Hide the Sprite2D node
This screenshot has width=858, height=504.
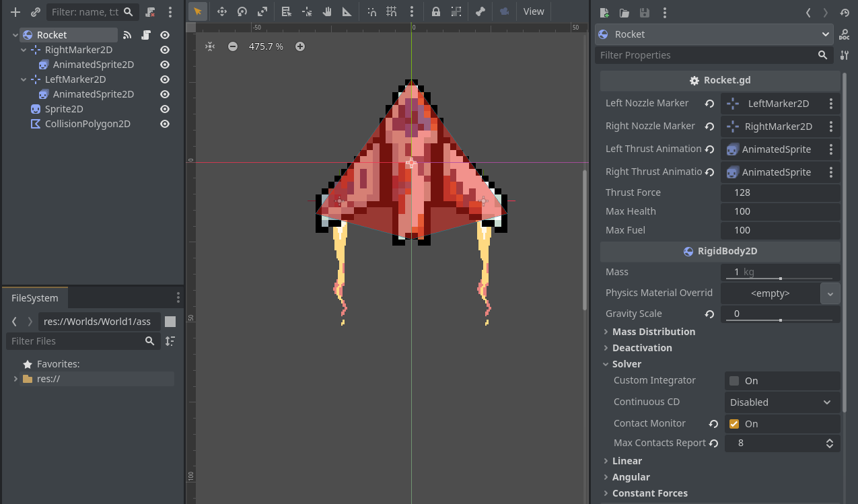click(164, 108)
